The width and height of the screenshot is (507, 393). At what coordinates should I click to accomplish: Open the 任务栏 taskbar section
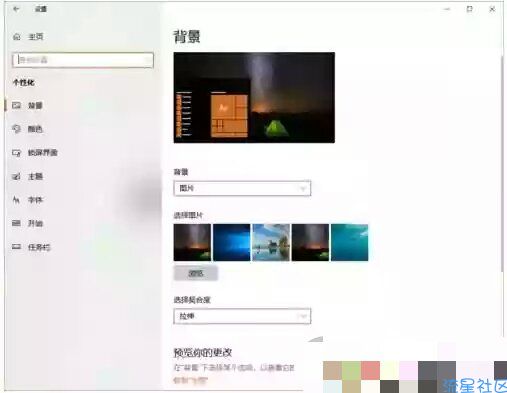tap(31, 247)
